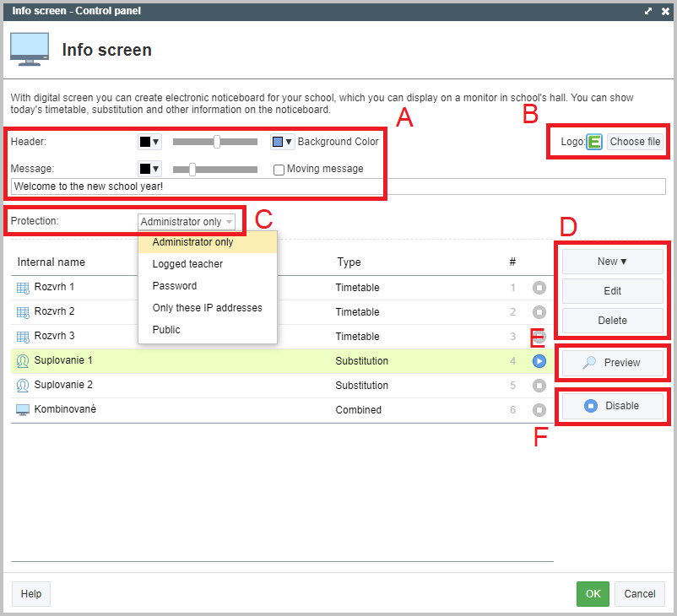
Task: Click the monitor icon beside Kombinované
Action: [x=23, y=410]
